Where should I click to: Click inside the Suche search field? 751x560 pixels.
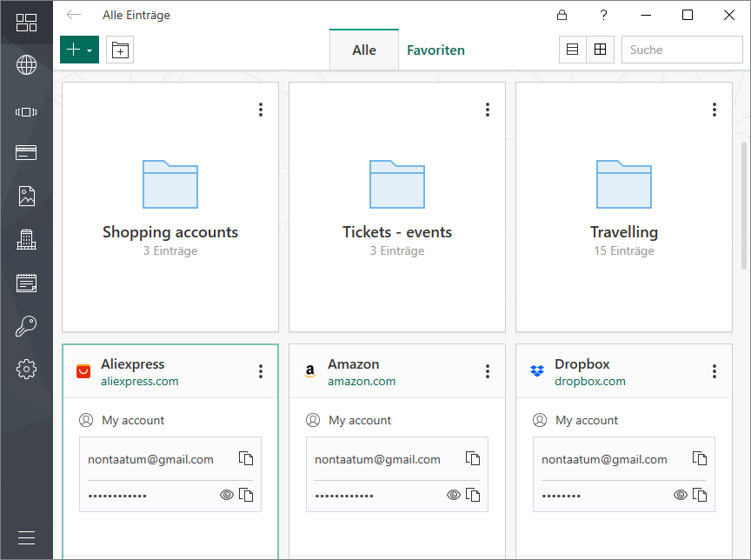point(682,50)
